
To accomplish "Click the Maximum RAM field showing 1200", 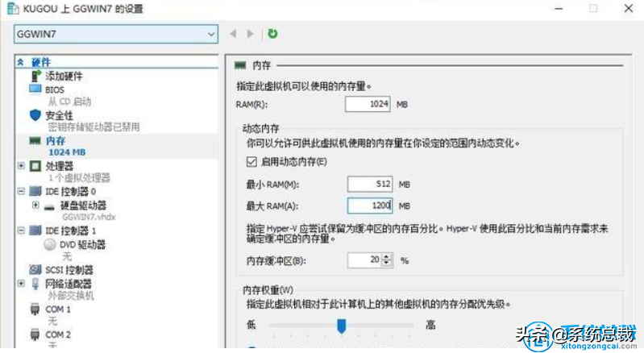I will pos(370,206).
